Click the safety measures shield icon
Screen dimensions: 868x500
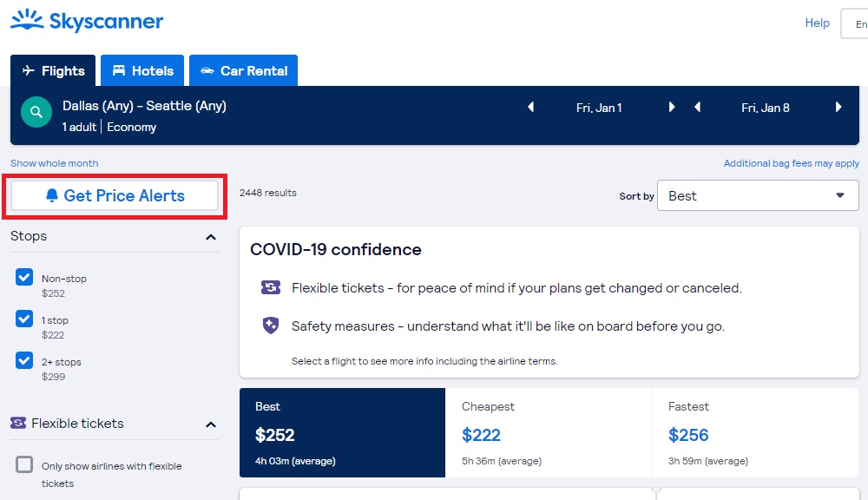tap(271, 326)
